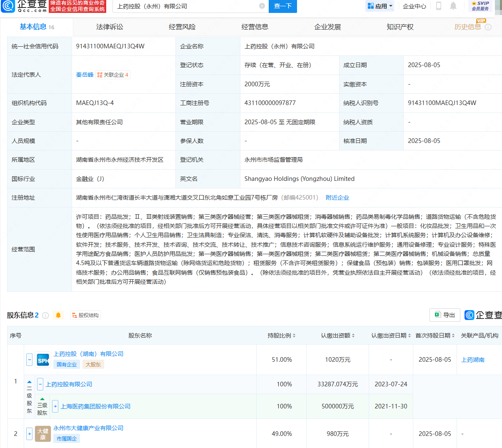Viewport: 502px width, 448px height.
Task: Expand the 永州市大健康产业有限公司 row
Action: tap(29, 434)
